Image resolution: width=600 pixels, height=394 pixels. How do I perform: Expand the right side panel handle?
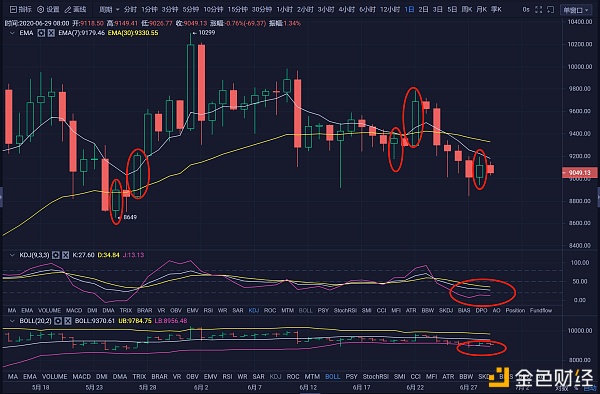[598, 197]
